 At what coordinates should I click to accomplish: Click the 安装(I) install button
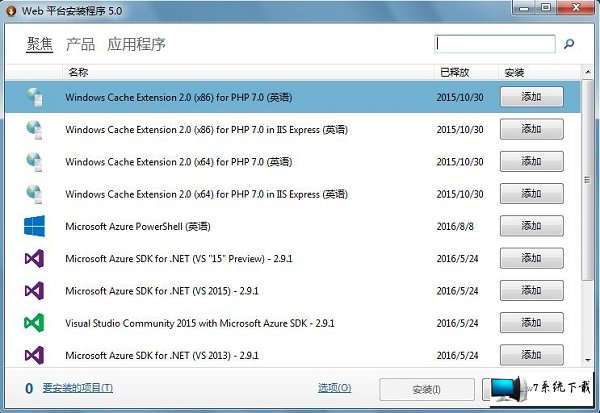click(427, 389)
